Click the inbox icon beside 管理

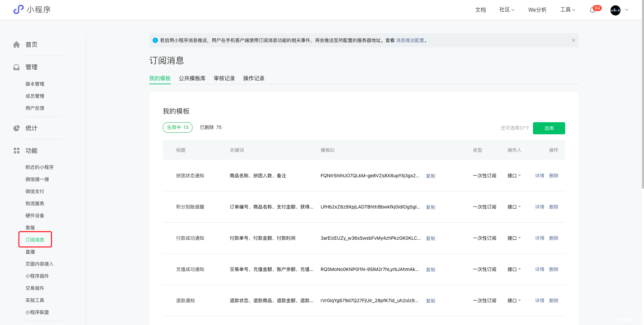point(16,67)
